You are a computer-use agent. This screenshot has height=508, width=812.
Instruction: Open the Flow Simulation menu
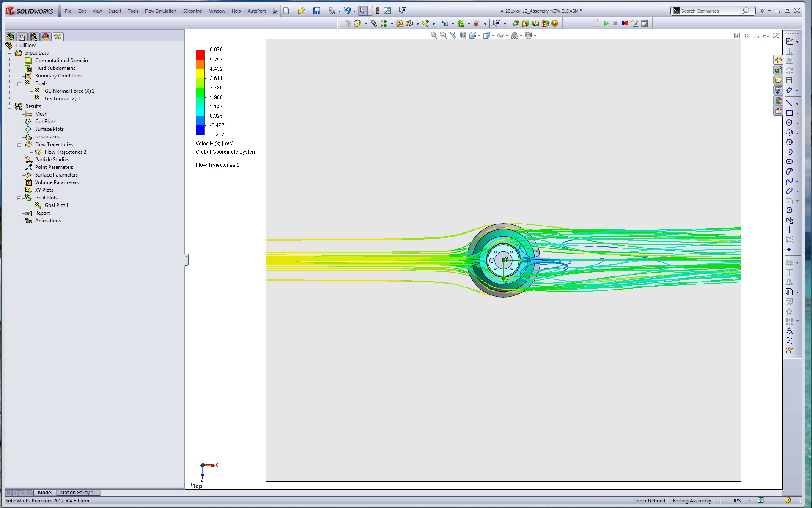(x=160, y=11)
